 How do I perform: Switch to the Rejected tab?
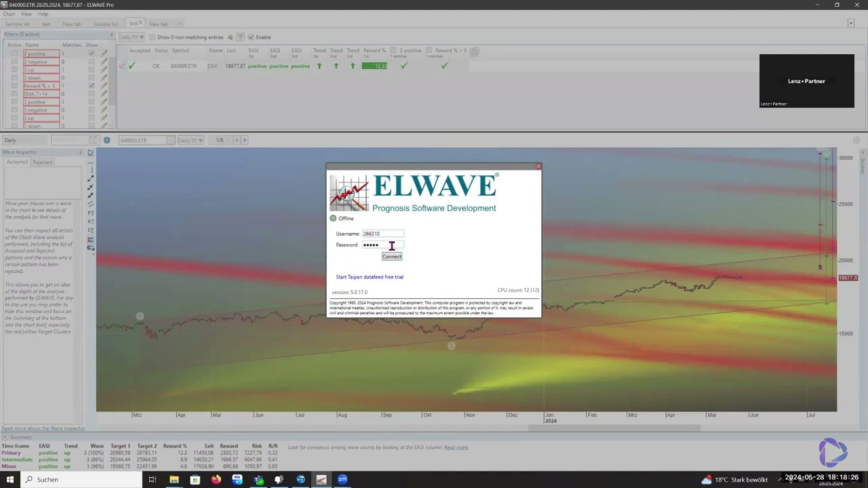(42, 162)
